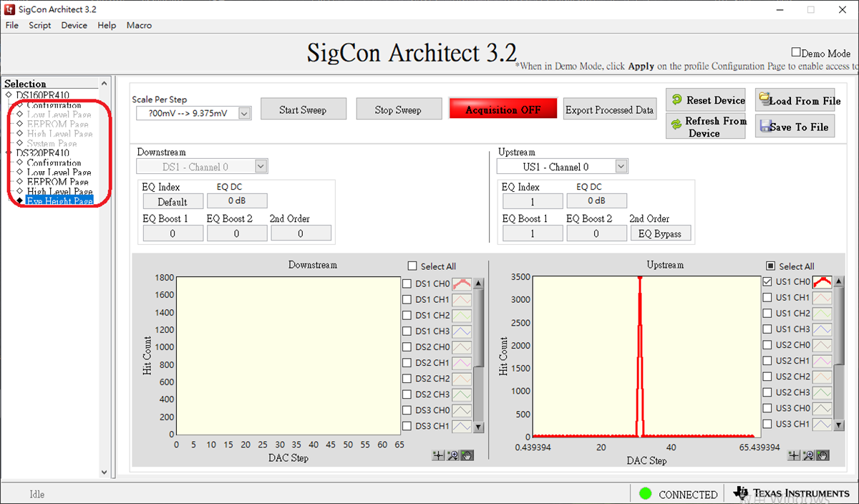Click the US2 CH0 plot style icon
The height and width of the screenshot is (504, 859).
(x=822, y=345)
